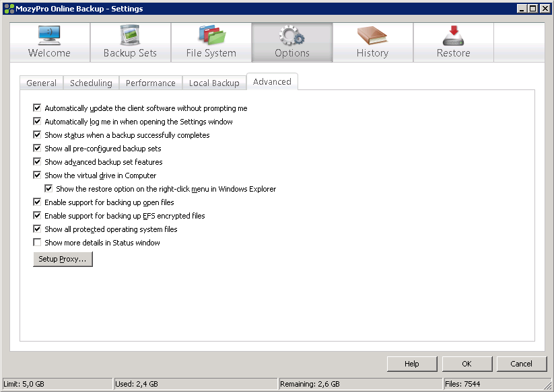Screen dimensions: 554x392
Task: Close the MozyPro Settings window
Action: [x=545, y=9]
